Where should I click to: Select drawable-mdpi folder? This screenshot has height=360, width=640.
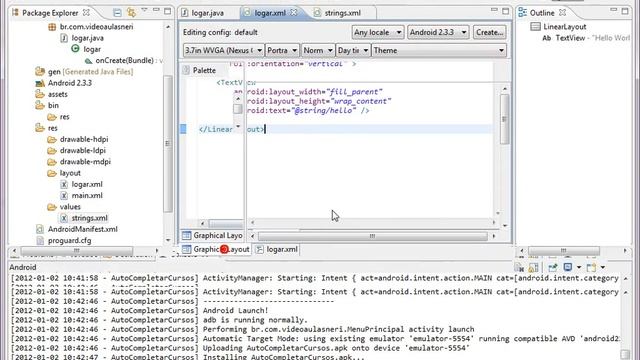85,162
